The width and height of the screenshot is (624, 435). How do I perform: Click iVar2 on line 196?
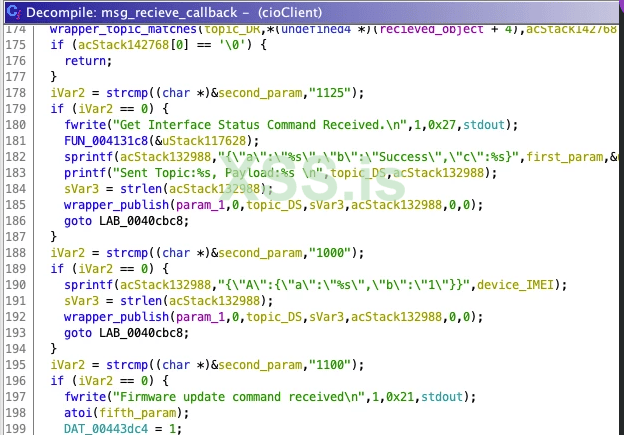95,381
